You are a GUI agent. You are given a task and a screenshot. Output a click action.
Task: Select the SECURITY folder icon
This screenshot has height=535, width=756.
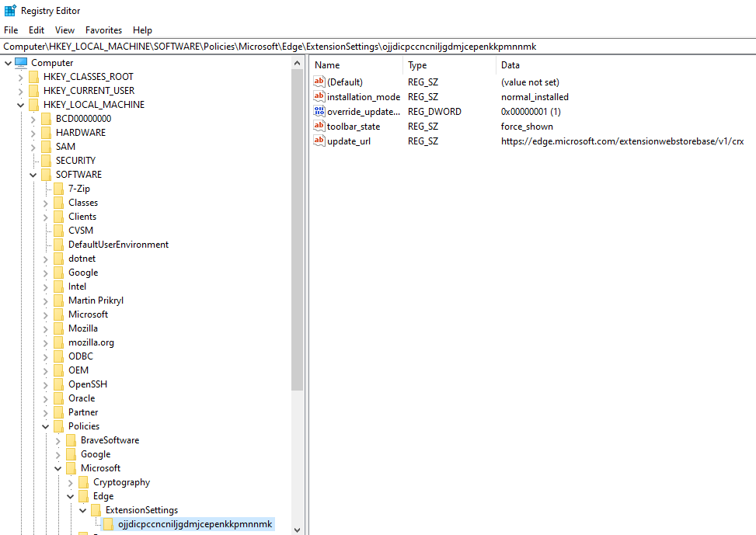coord(47,161)
